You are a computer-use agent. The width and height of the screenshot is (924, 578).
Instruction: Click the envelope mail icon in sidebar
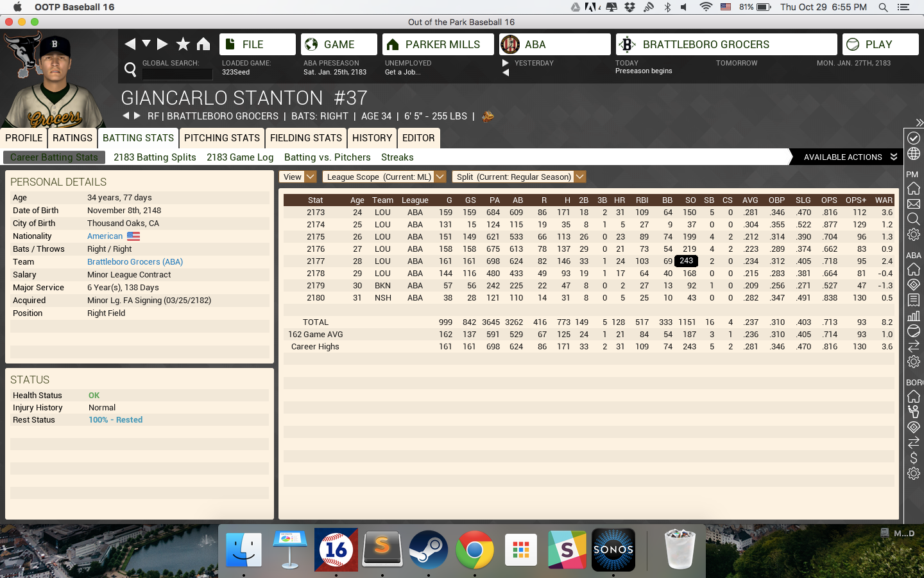tap(913, 204)
